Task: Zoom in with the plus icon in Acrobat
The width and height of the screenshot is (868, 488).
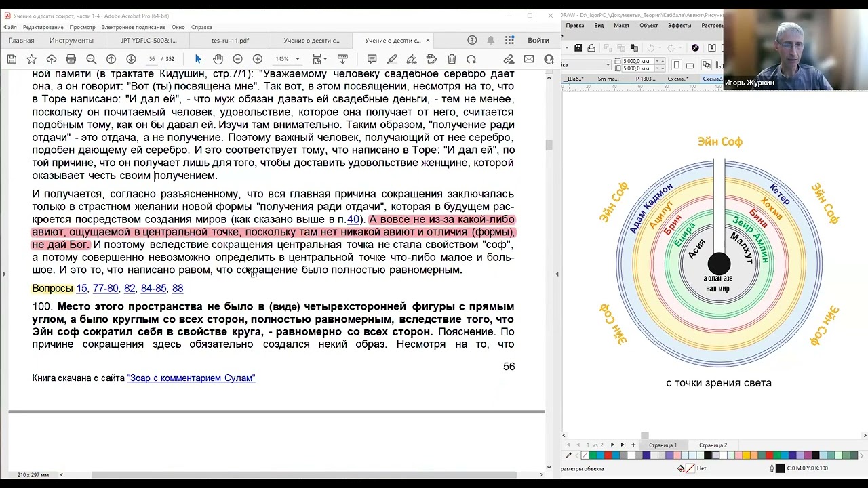Action: click(x=257, y=59)
